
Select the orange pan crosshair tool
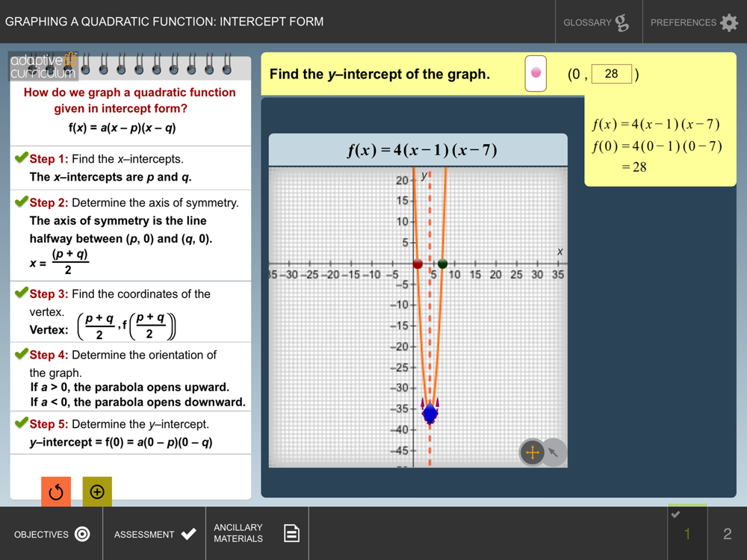tap(532, 452)
